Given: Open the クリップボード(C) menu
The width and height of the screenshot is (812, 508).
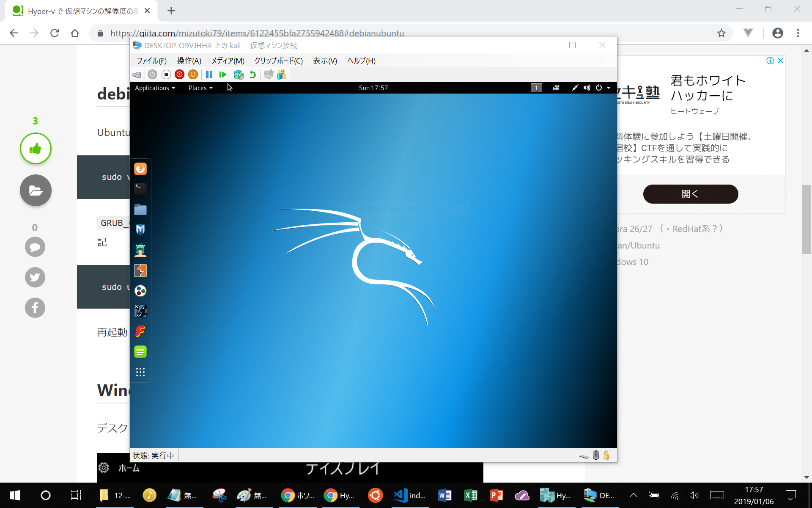Looking at the screenshot, I should [278, 61].
